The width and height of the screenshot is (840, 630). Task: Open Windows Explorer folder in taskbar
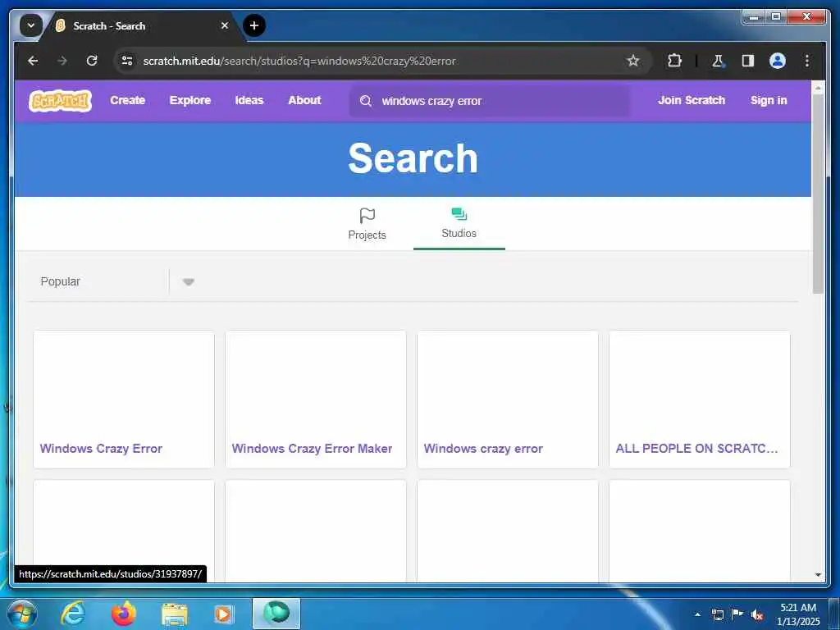pos(175,614)
